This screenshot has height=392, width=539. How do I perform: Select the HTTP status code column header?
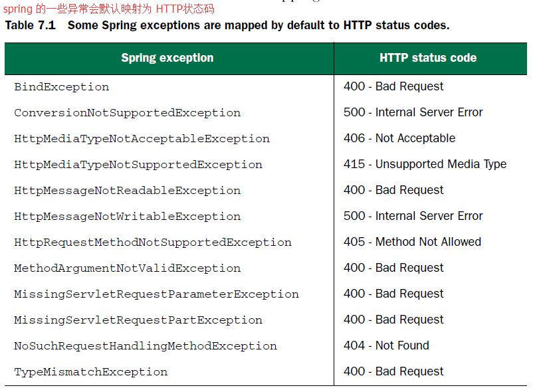tap(428, 58)
